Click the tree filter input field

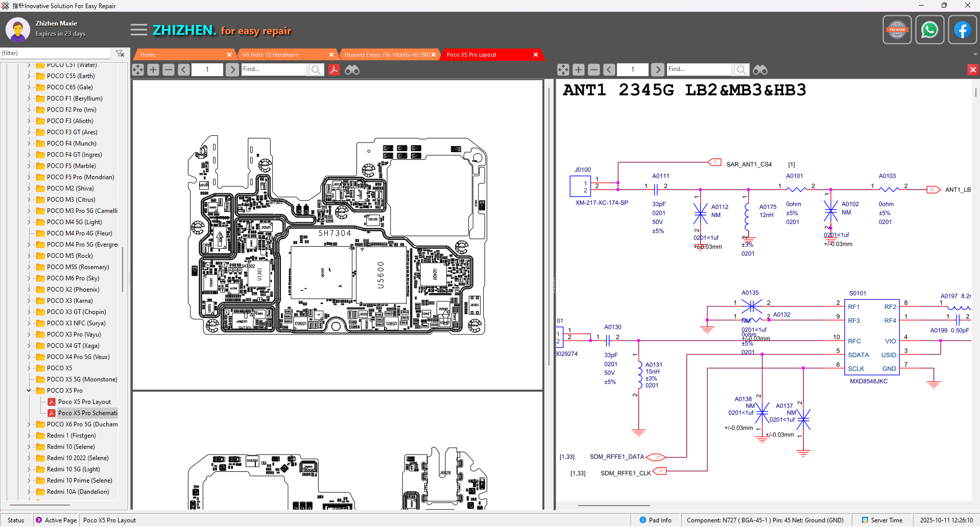tap(55, 53)
